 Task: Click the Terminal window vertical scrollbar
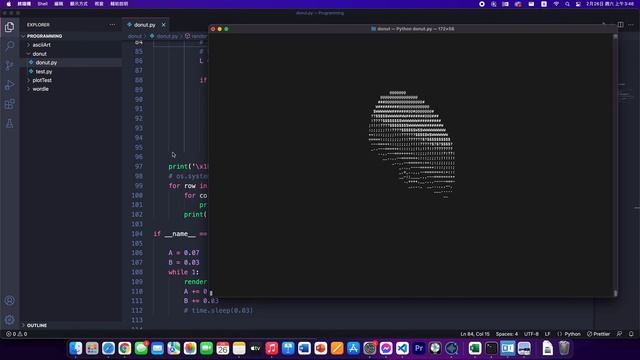click(x=615, y=165)
